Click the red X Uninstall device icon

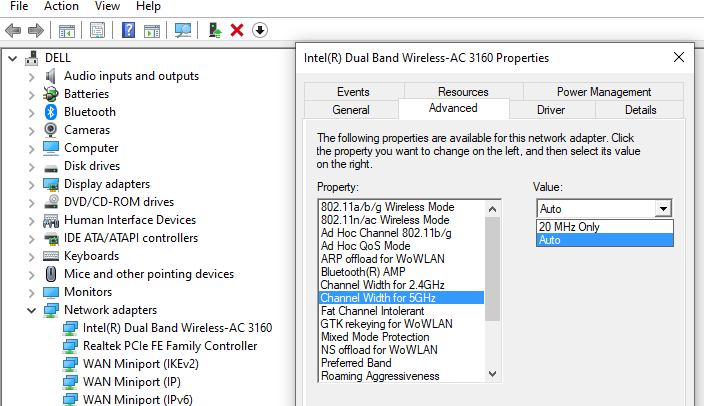[237, 30]
